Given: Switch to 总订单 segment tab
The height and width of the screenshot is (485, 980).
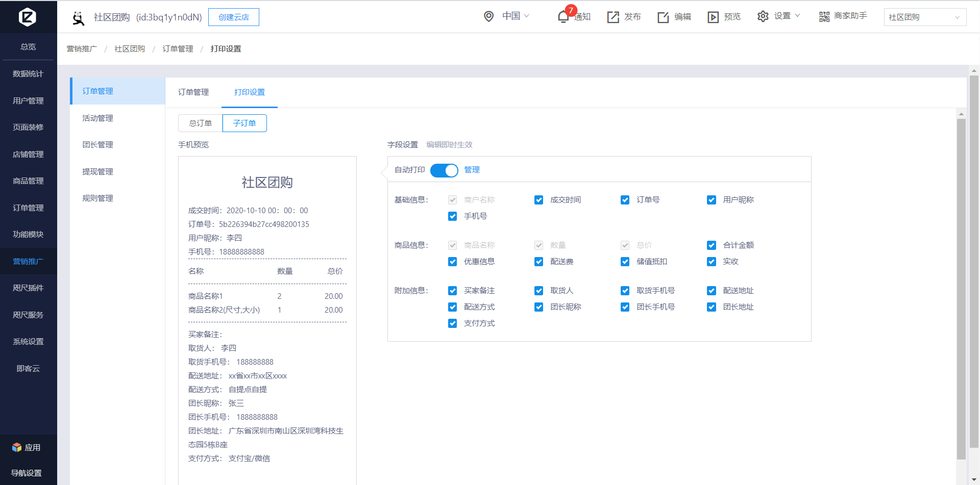Looking at the screenshot, I should (x=201, y=123).
